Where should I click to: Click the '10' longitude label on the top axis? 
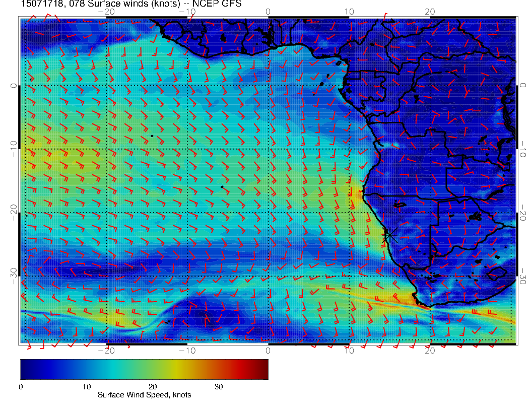pos(349,12)
